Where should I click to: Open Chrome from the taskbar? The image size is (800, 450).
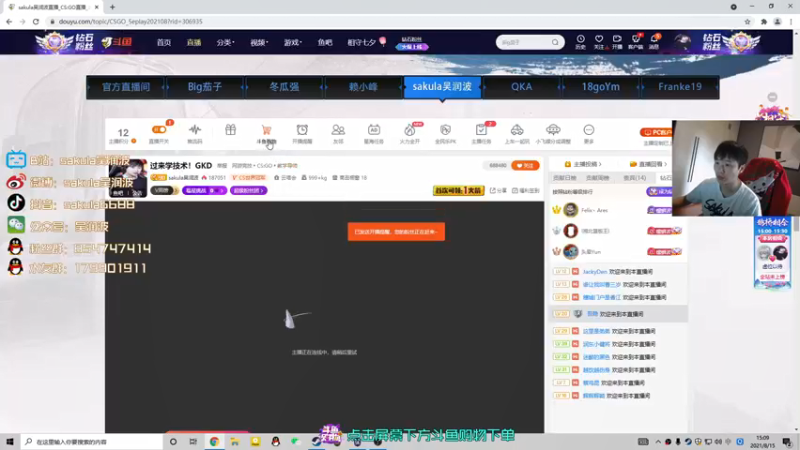click(214, 441)
